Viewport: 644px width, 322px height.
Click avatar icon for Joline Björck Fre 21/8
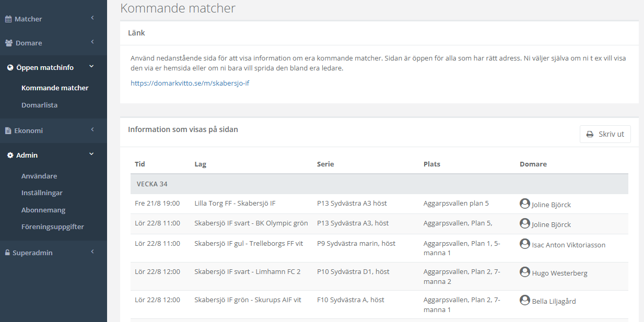tap(525, 204)
